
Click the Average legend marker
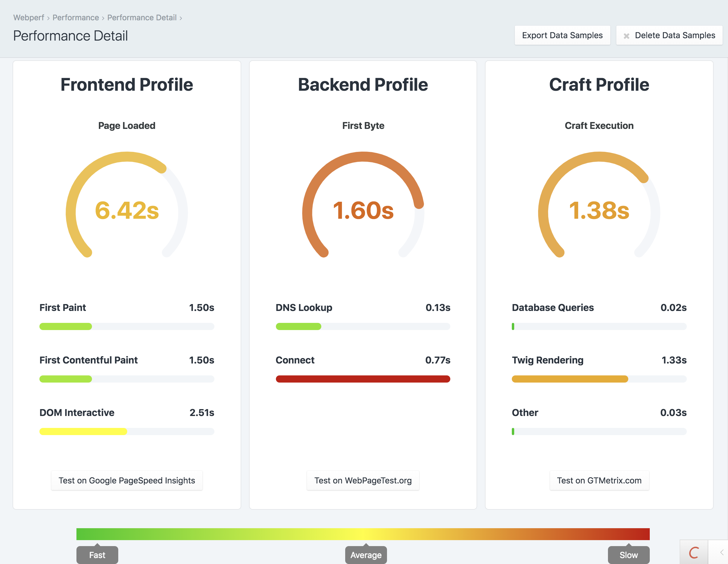click(x=366, y=555)
